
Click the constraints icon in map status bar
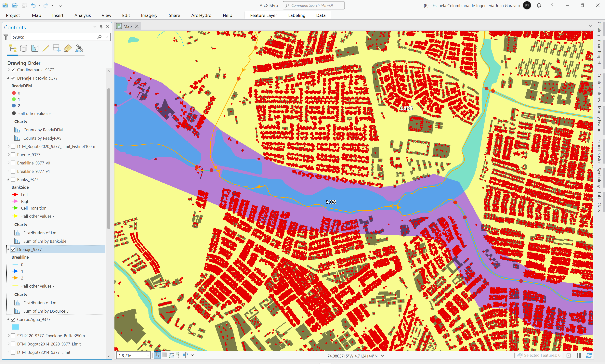pos(171,355)
